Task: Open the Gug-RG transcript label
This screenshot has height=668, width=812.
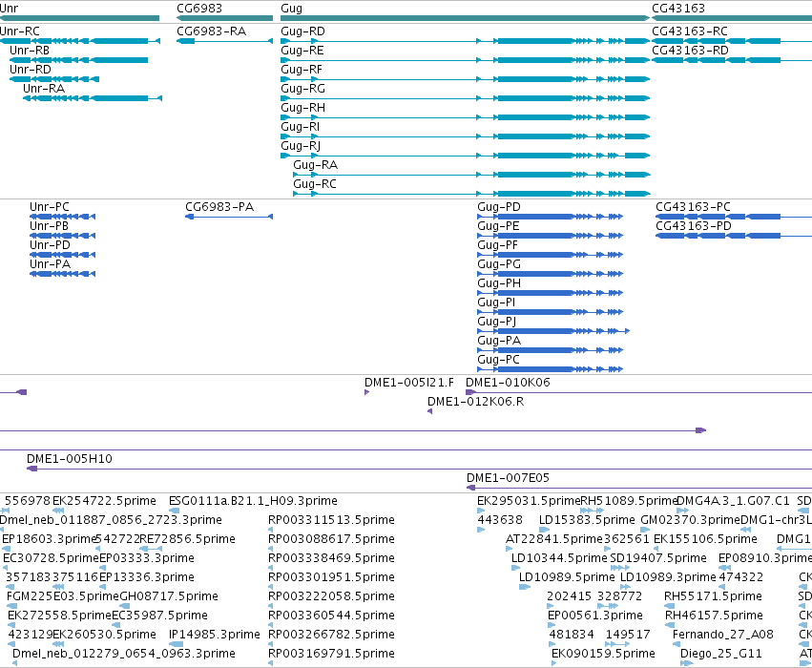Action: 302,89
